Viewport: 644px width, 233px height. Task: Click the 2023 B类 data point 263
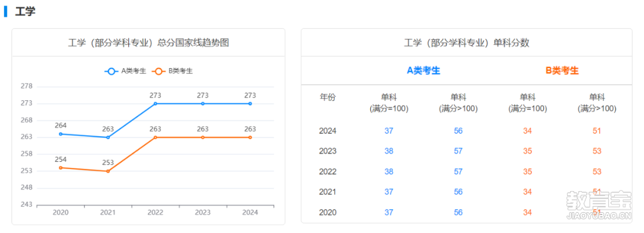tap(203, 137)
